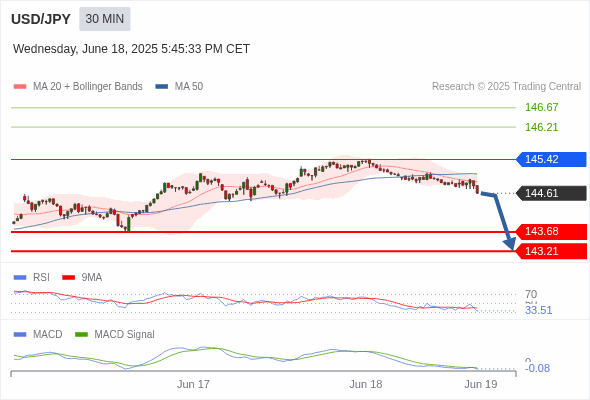Toggle the RSI legend item
The width and height of the screenshot is (590, 400).
[x=32, y=277]
